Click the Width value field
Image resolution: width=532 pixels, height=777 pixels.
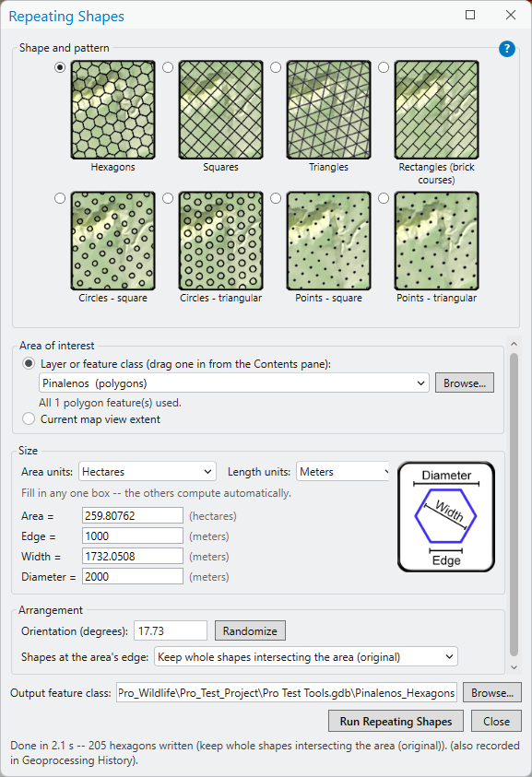coord(133,556)
